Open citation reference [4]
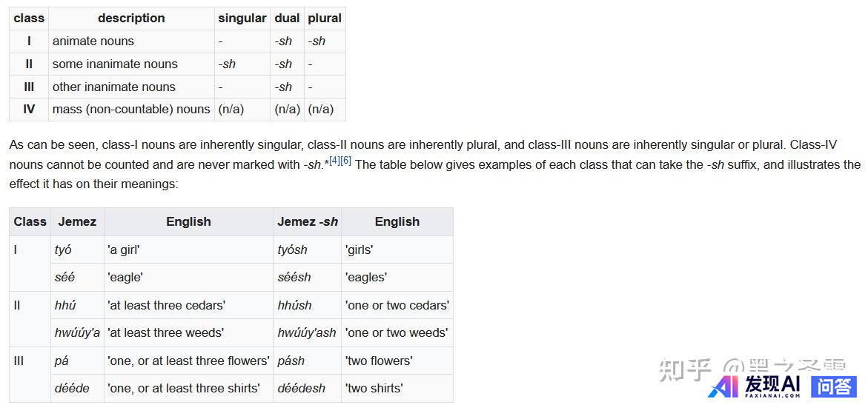868x405 pixels. 335,161
